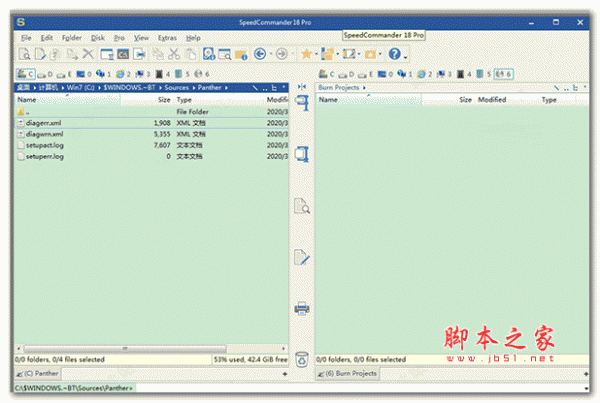Open the left pane's tab bar menu arrow

284,374
